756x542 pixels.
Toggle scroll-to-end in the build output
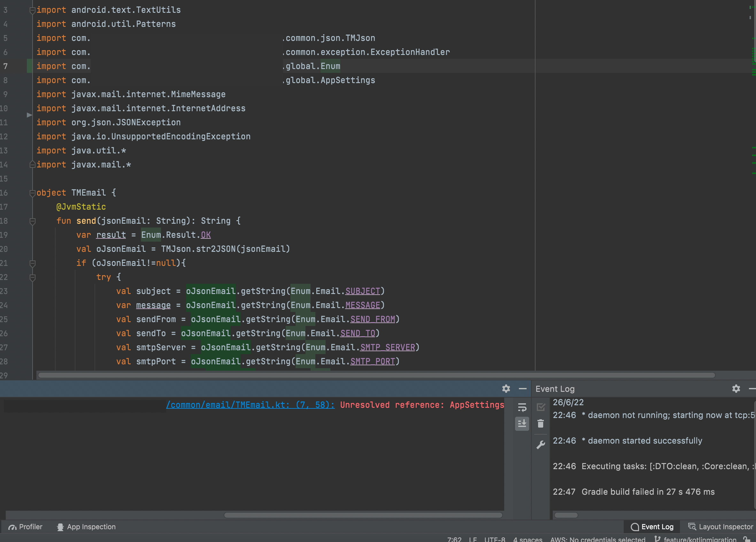(x=522, y=424)
